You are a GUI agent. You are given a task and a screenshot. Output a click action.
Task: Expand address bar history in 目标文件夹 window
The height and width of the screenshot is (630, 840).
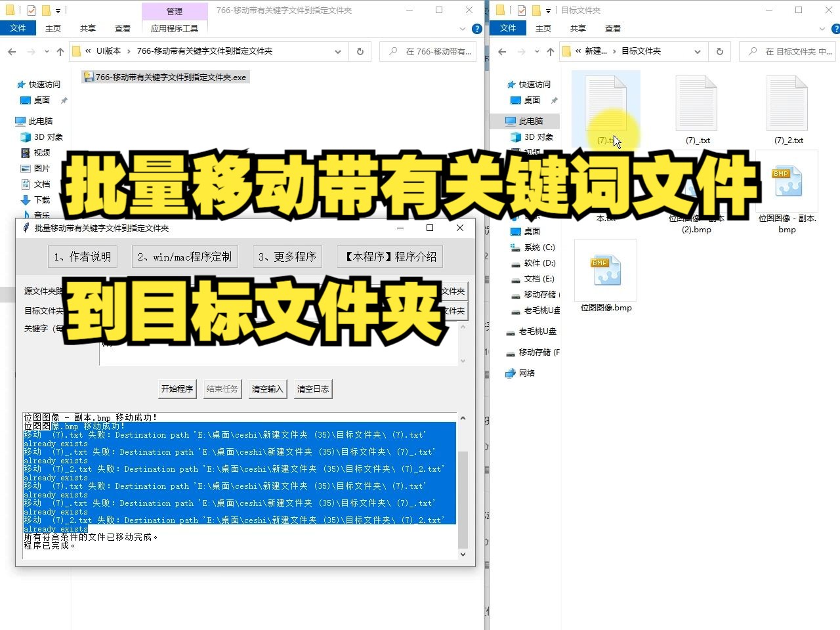[698, 51]
